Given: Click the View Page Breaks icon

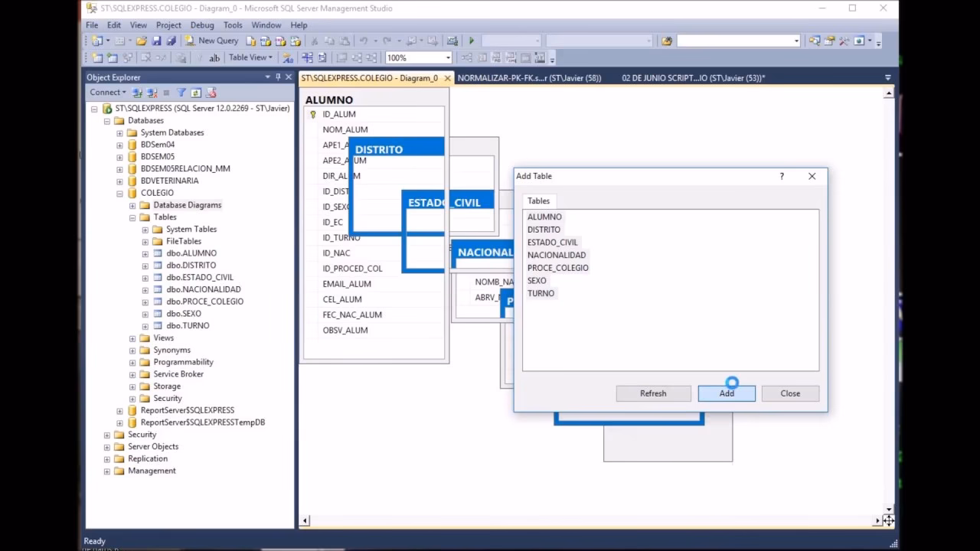Looking at the screenshot, I should coord(306,57).
